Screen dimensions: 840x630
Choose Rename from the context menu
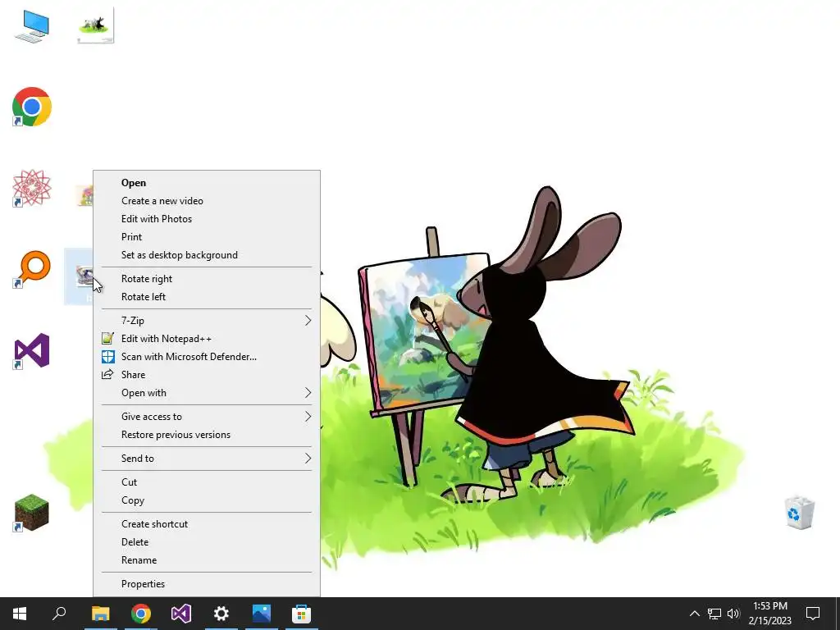[x=206, y=560]
